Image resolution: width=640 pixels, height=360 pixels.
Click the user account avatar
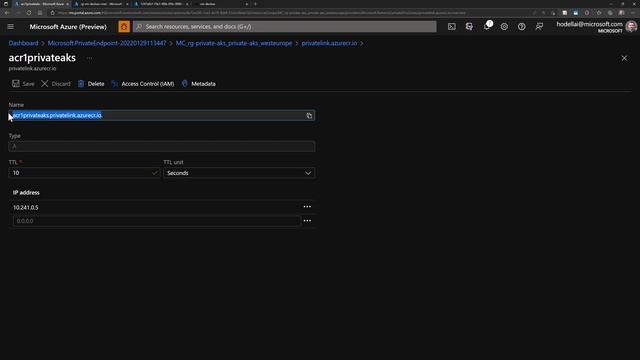click(x=631, y=27)
